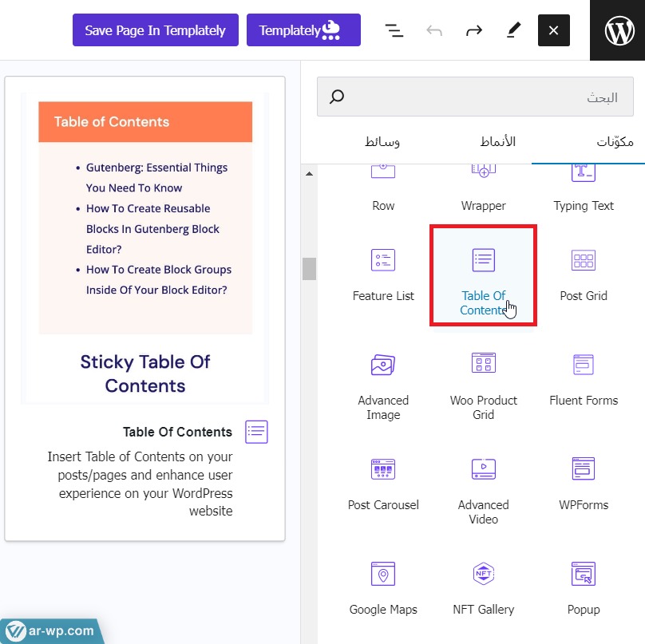Click the Table Of Contents preview icon
645x644 pixels.
tap(256, 432)
